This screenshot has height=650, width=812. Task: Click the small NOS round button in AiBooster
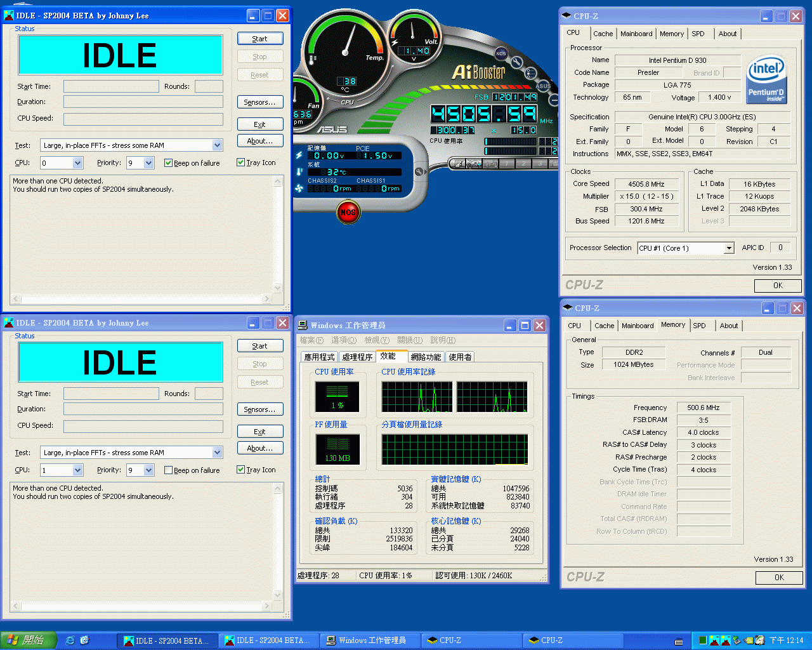click(x=501, y=53)
